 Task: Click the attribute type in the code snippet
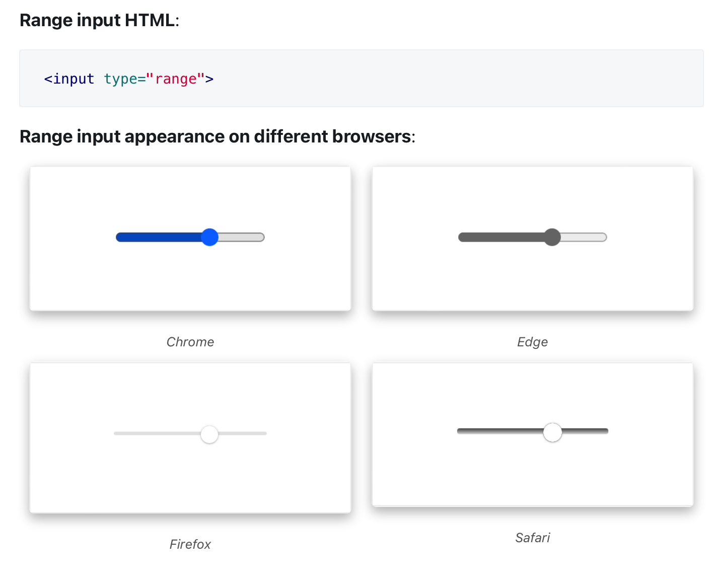tap(121, 79)
